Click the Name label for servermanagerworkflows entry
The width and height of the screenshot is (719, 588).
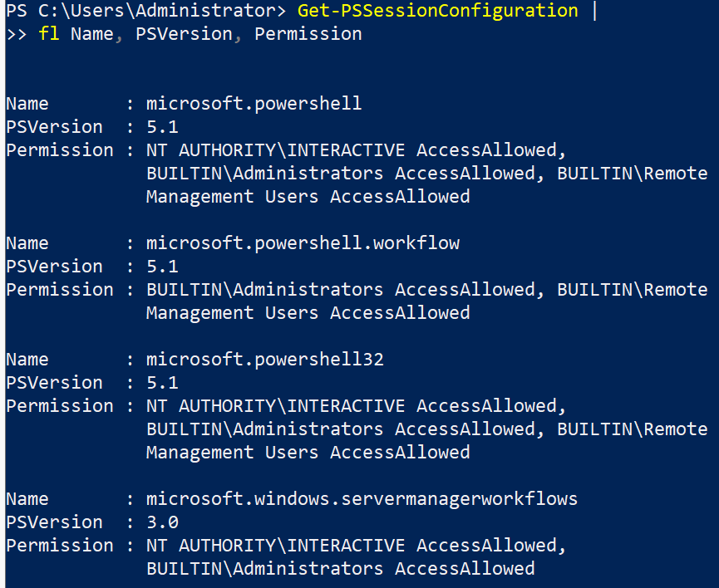pyautogui.click(x=27, y=499)
